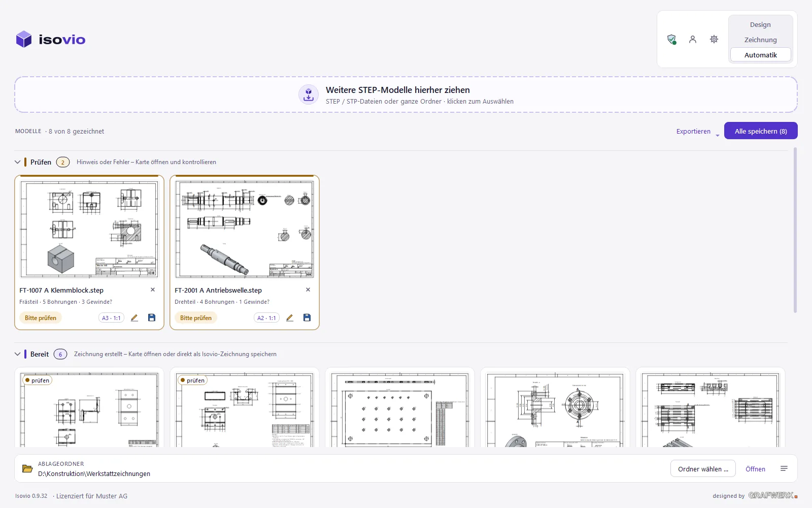
Task: Collapse the Bereit section
Action: (x=18, y=354)
